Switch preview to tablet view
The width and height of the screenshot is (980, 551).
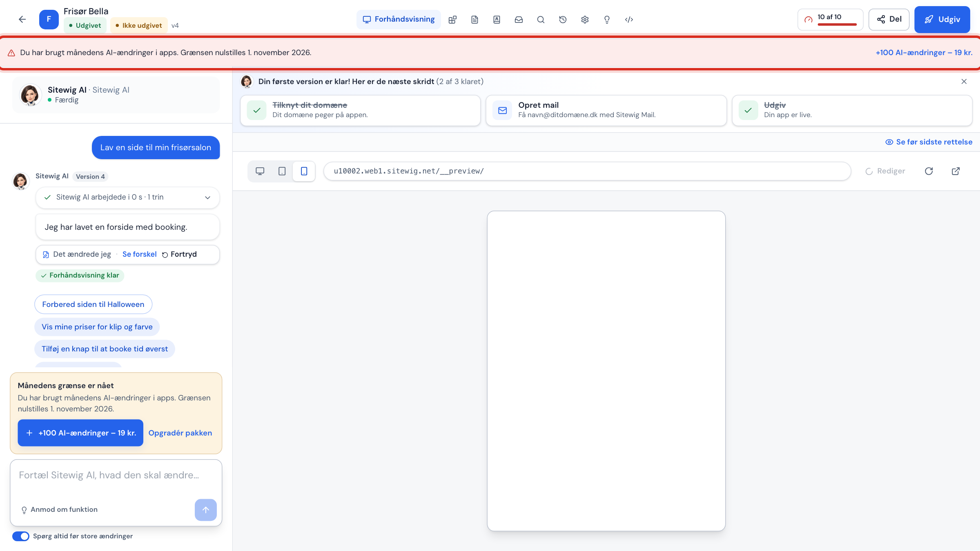pyautogui.click(x=282, y=171)
